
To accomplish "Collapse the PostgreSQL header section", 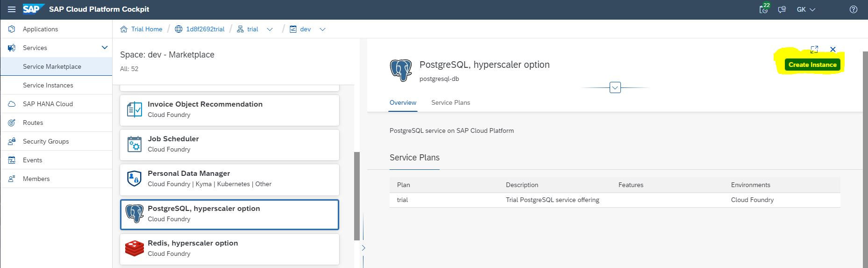I will [x=615, y=87].
